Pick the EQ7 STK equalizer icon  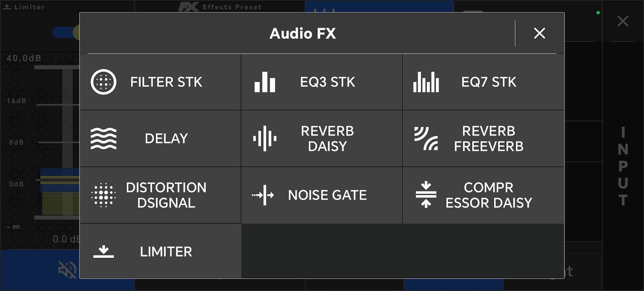[426, 82]
